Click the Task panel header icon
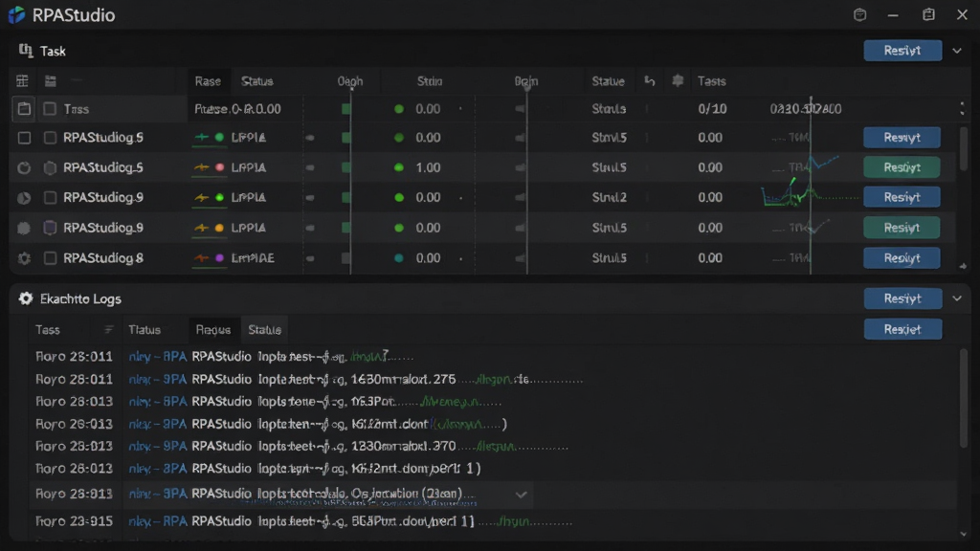 (26, 51)
